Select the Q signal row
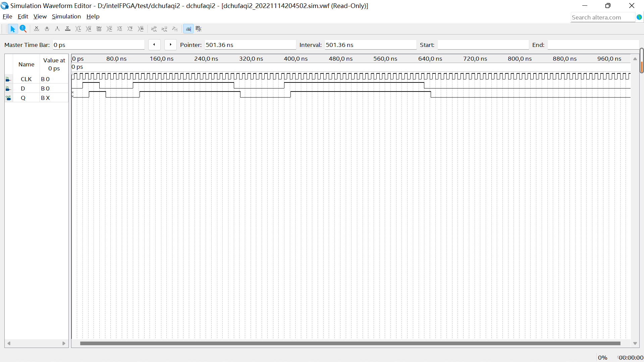644x362 pixels. [37, 98]
